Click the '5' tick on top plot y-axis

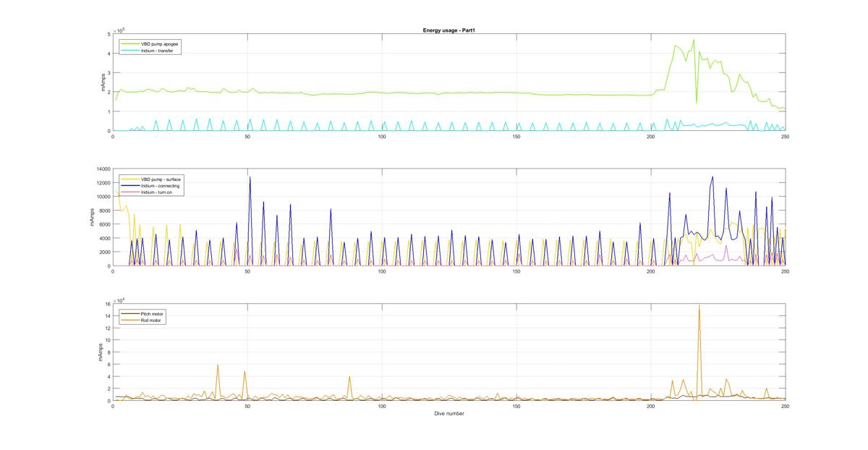(109, 34)
